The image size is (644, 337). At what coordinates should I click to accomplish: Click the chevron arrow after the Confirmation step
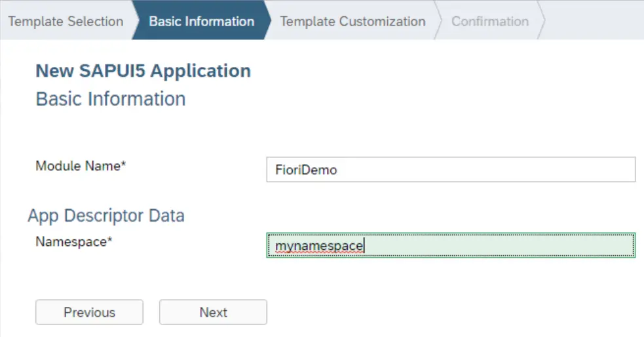coord(542,21)
